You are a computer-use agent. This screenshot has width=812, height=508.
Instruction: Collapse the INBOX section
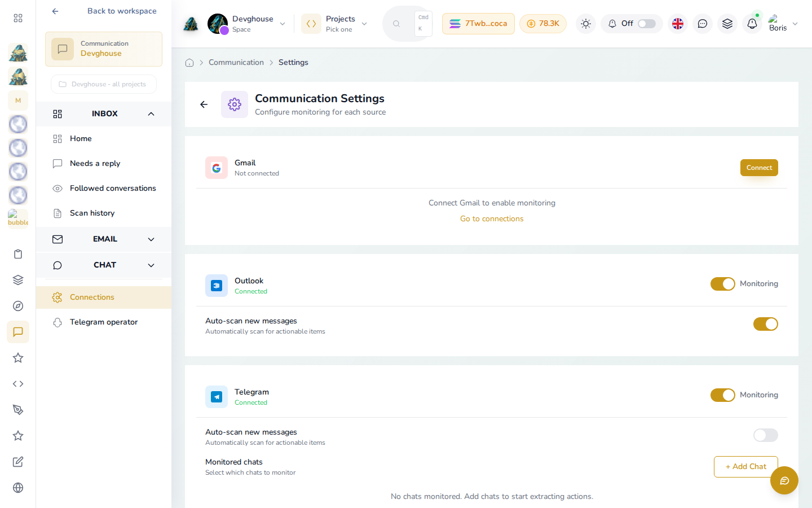click(104, 114)
